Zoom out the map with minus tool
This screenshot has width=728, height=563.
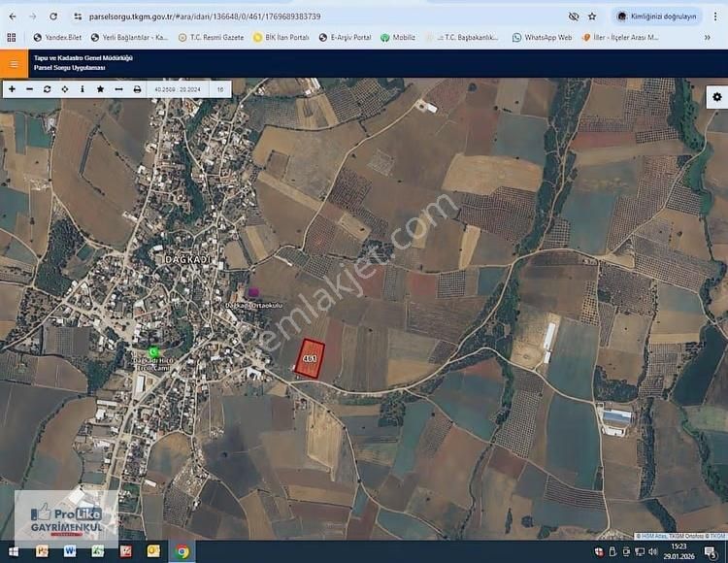point(29,89)
